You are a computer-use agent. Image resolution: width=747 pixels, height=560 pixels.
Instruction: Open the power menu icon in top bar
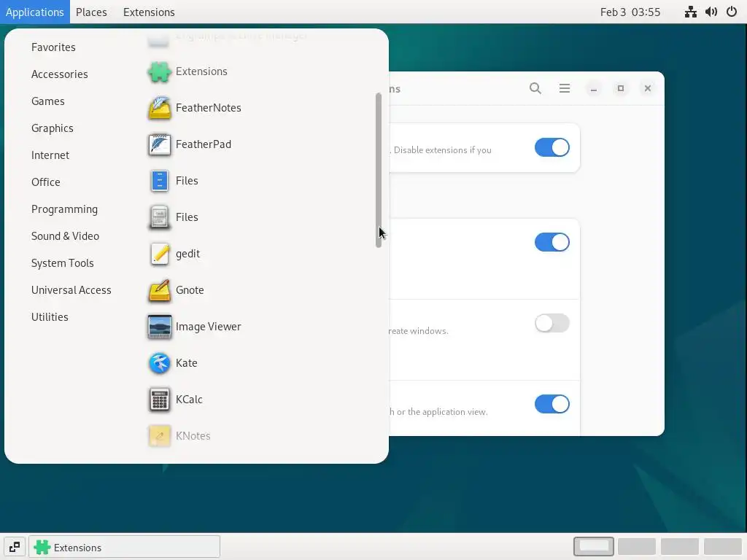coord(732,12)
